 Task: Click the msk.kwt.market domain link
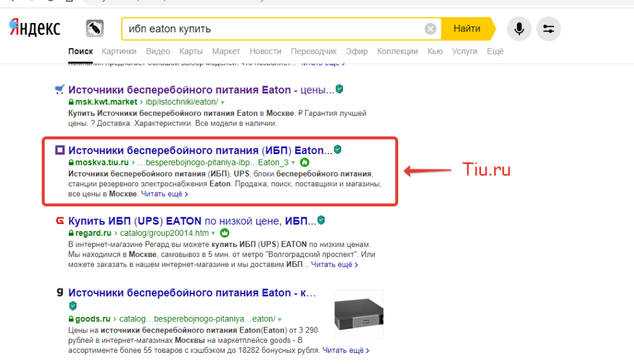point(106,102)
